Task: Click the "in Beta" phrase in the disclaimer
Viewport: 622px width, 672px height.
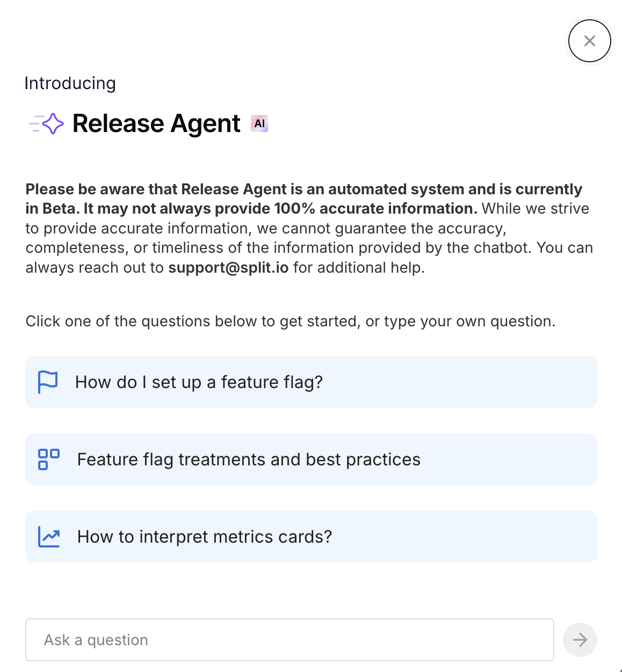Action: (53, 208)
